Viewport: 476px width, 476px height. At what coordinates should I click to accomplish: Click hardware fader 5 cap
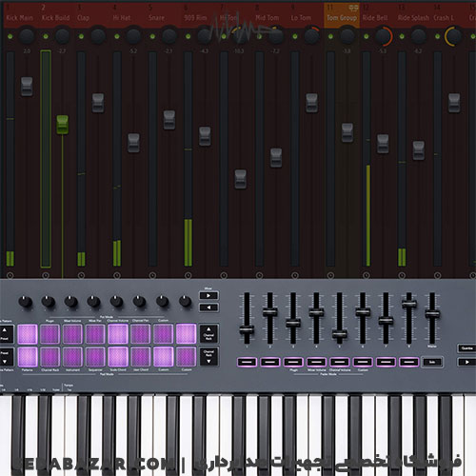click(x=340, y=334)
